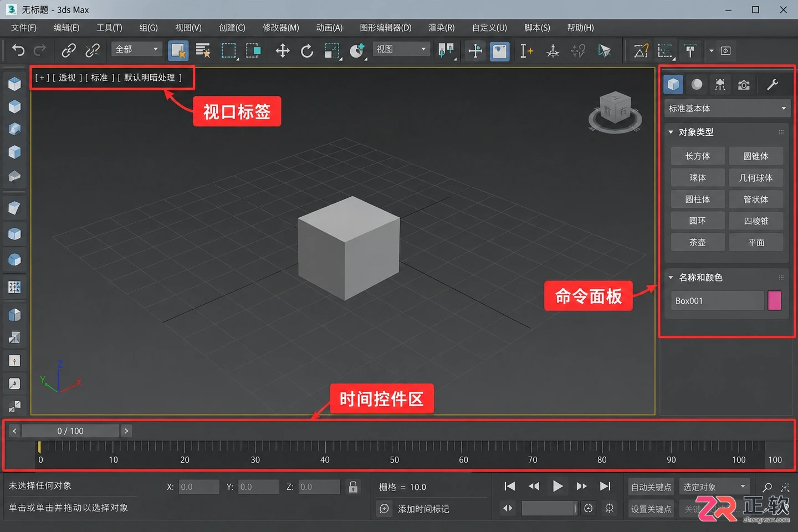Image resolution: width=798 pixels, height=532 pixels.
Task: Click the 0 / 100 time slider
Action: pos(70,431)
